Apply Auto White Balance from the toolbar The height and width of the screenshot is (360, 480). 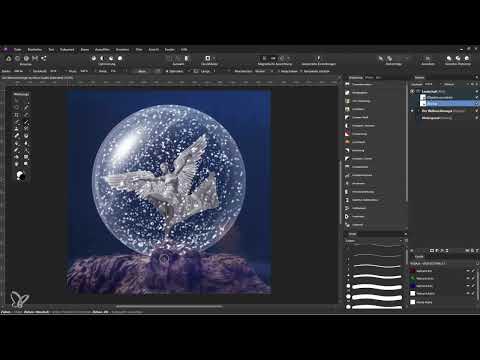[x=120, y=58]
